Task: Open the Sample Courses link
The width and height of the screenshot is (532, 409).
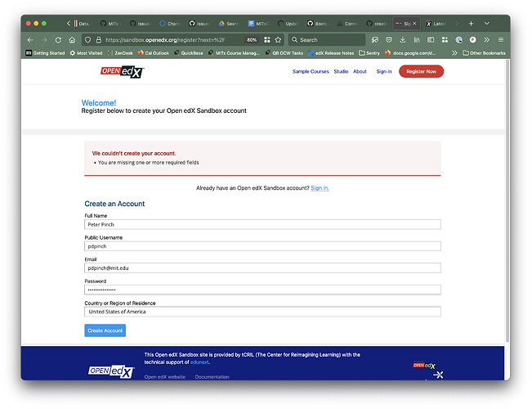Action: point(311,71)
